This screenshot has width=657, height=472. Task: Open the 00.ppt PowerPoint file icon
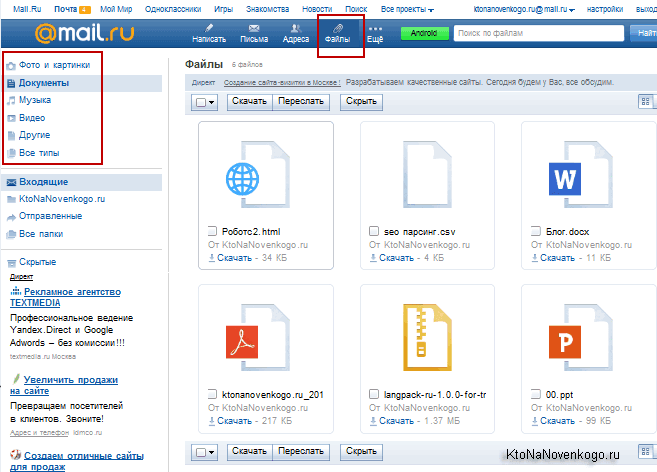[x=581, y=337]
